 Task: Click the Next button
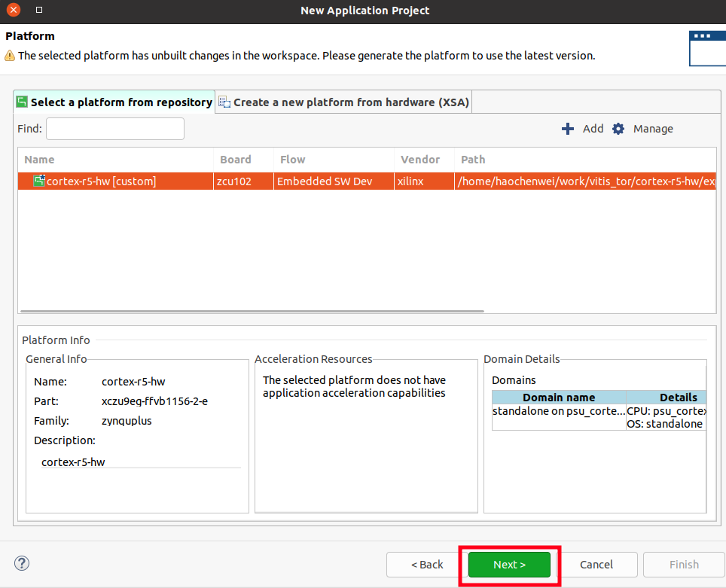click(509, 565)
